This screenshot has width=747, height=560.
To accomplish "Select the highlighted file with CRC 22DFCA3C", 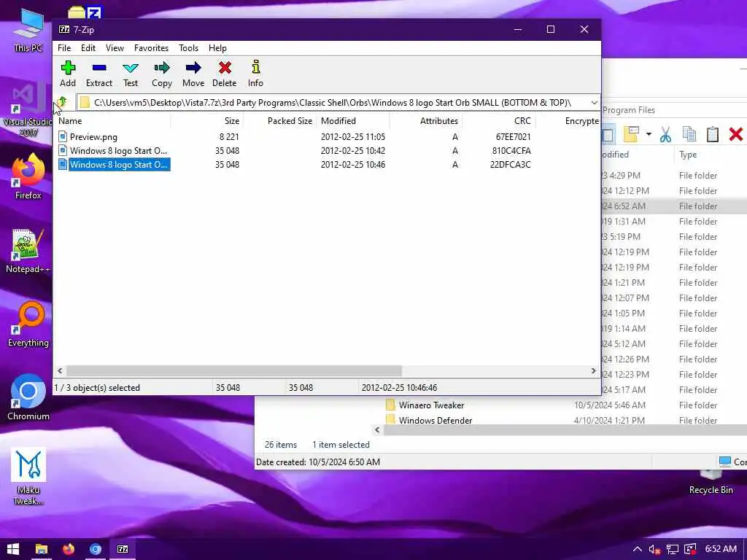I will click(x=114, y=165).
